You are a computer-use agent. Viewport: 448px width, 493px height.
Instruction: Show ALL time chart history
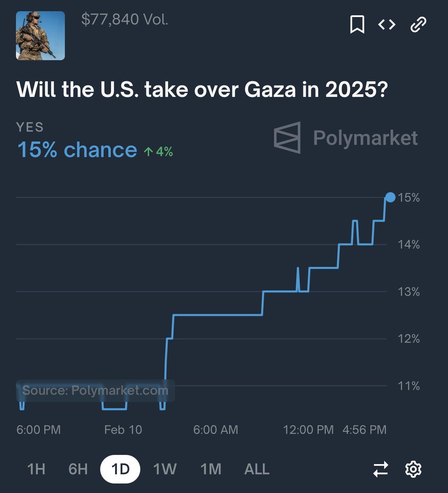pyautogui.click(x=257, y=469)
